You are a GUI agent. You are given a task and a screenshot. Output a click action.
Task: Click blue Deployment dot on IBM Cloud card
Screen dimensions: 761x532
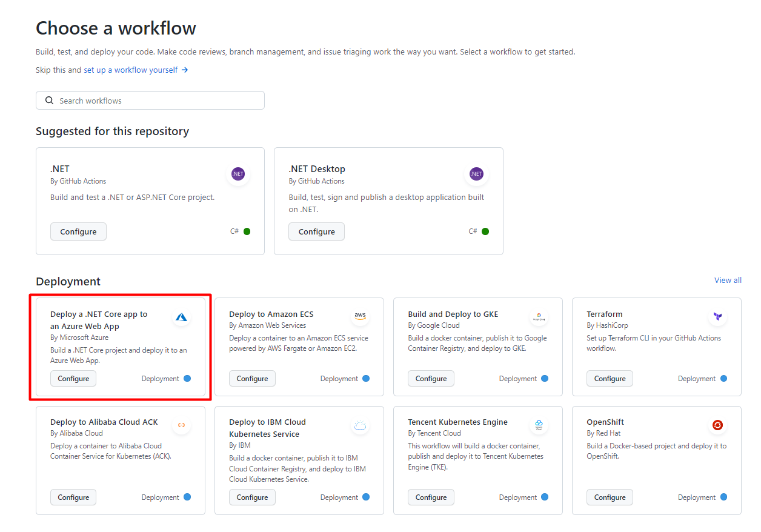click(x=366, y=497)
